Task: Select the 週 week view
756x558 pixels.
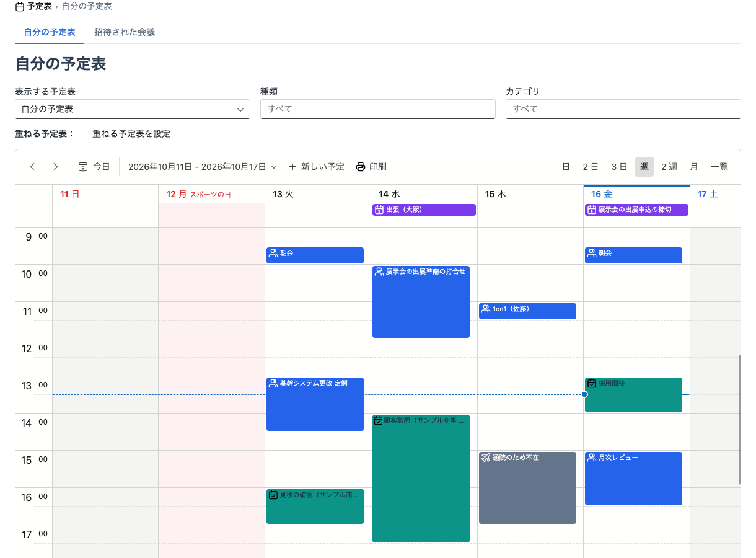Action: [644, 167]
